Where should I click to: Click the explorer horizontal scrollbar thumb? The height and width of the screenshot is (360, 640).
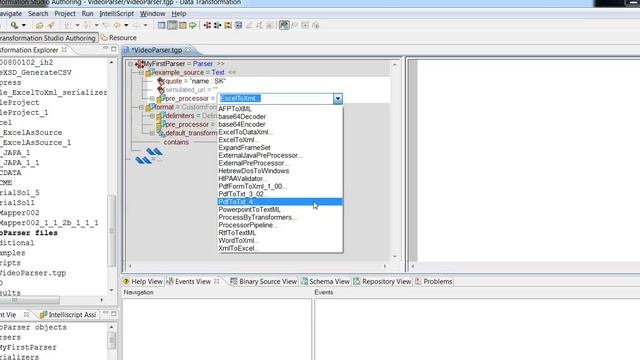coord(29,300)
